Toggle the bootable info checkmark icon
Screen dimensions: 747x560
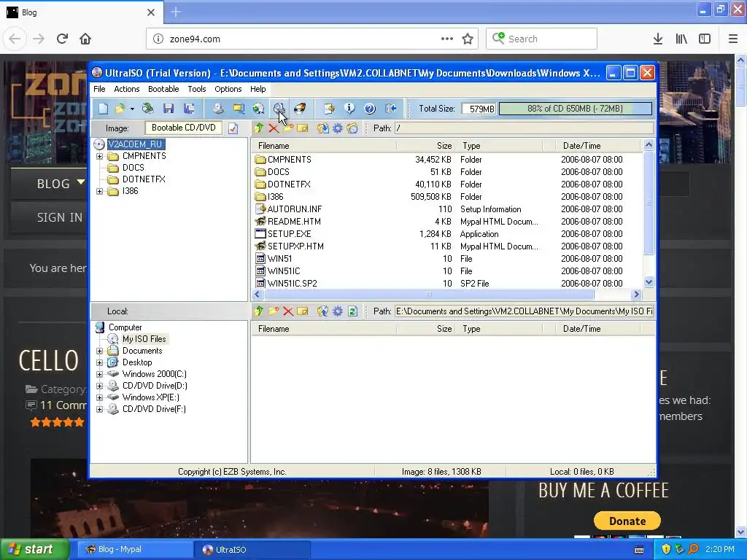coord(233,128)
